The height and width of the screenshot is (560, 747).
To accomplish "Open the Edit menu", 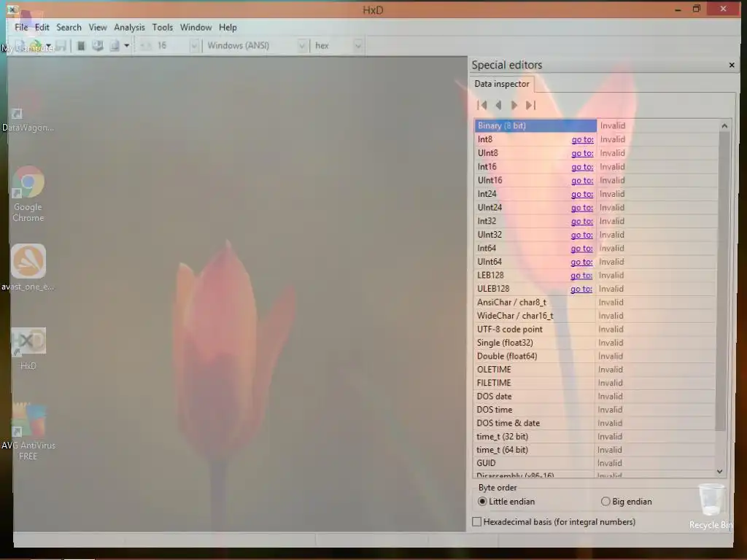I will [x=42, y=28].
